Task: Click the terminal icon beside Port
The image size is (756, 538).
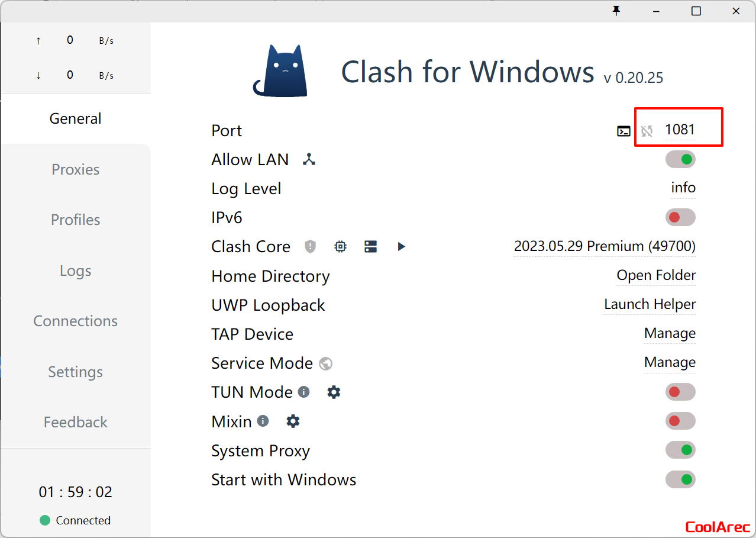Action: tap(623, 131)
